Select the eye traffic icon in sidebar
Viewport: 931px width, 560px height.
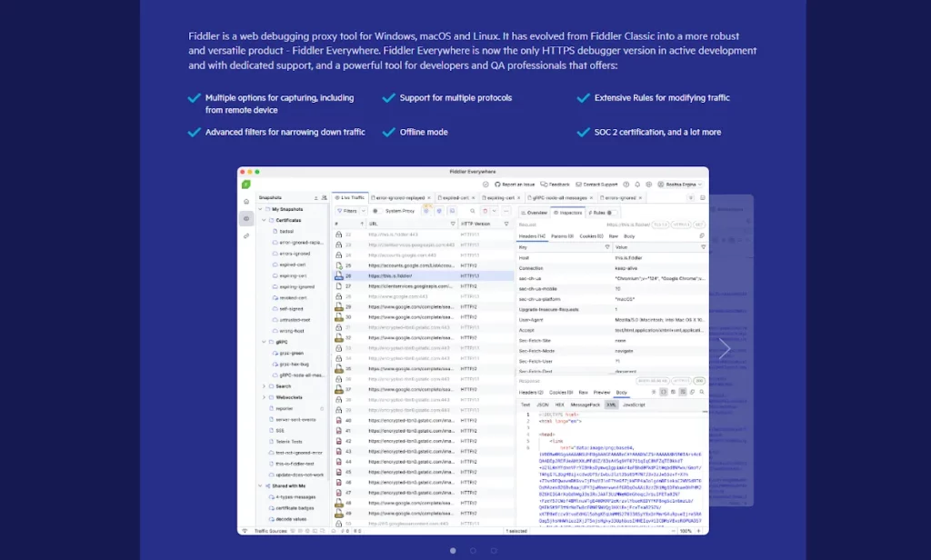click(x=246, y=218)
